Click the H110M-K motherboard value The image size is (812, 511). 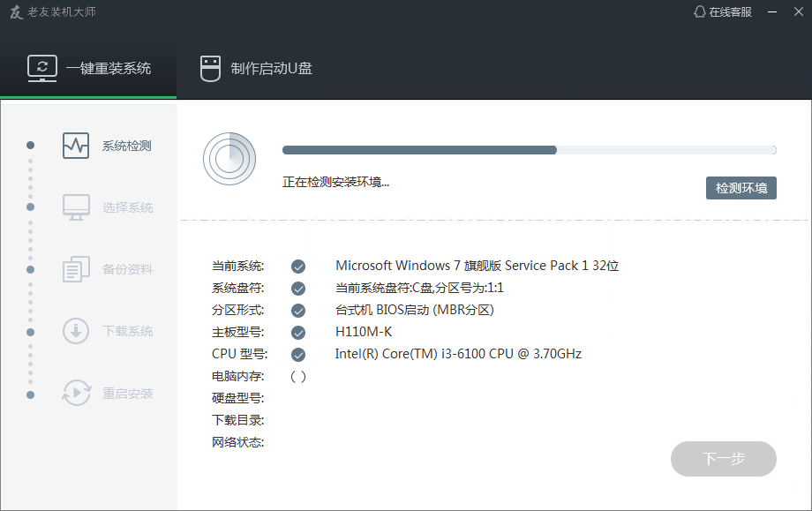click(364, 332)
